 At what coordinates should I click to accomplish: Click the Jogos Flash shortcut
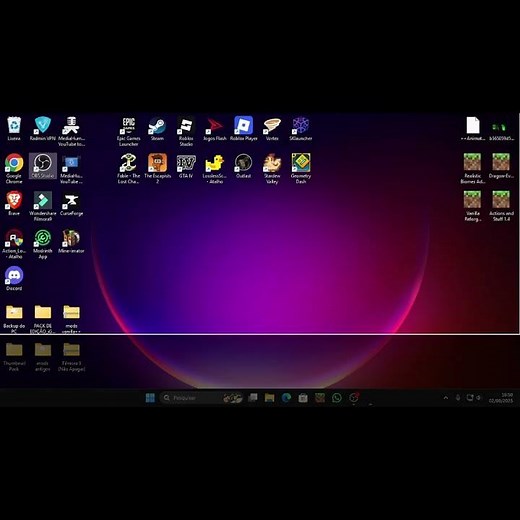(215, 128)
